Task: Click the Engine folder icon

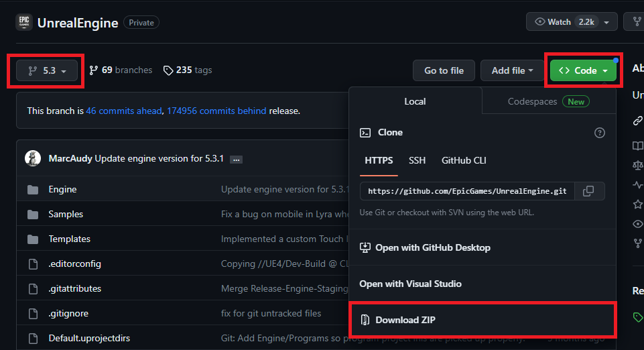Action: [33, 190]
